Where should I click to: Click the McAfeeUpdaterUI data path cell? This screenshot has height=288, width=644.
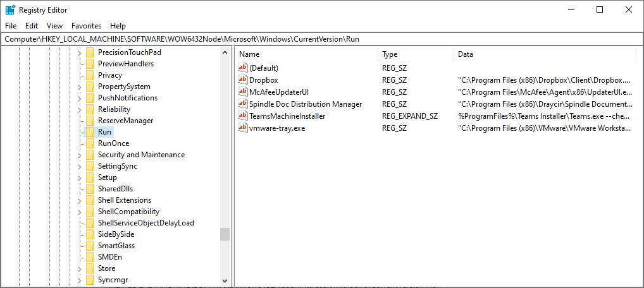(545, 92)
